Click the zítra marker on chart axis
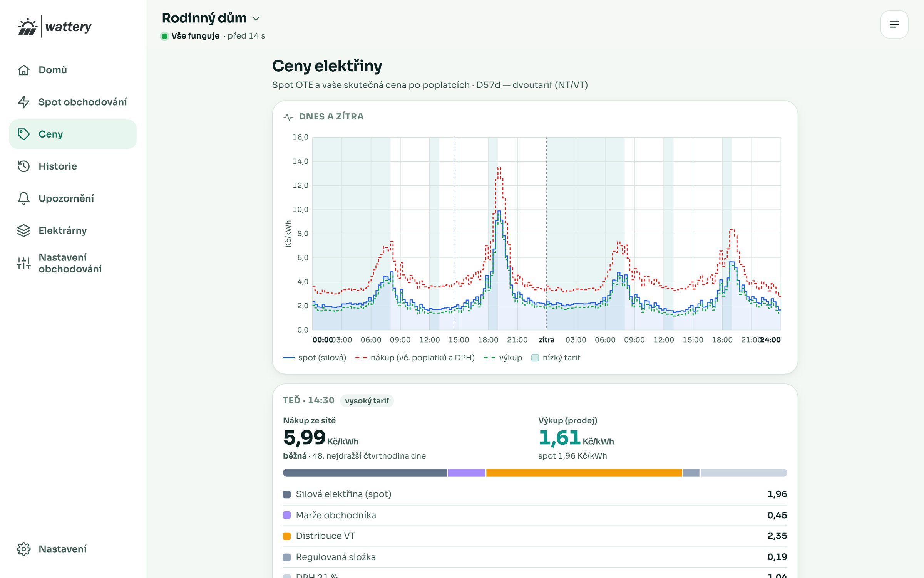 click(546, 340)
